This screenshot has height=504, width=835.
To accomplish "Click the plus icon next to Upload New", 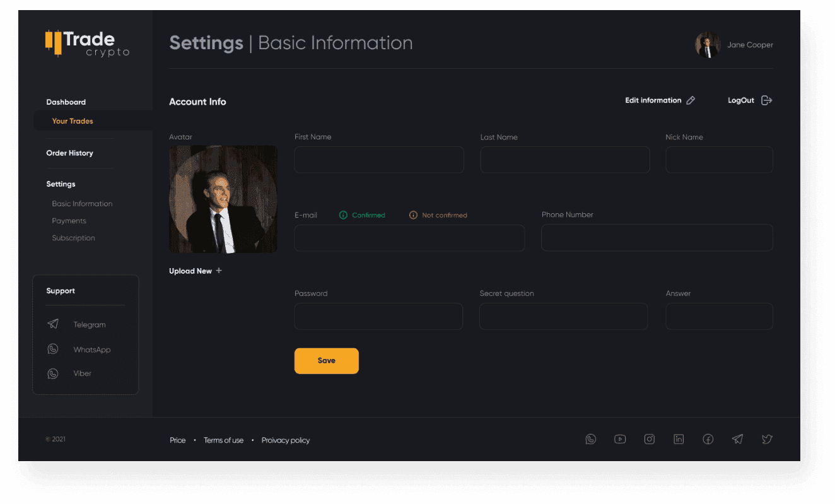I will point(219,271).
